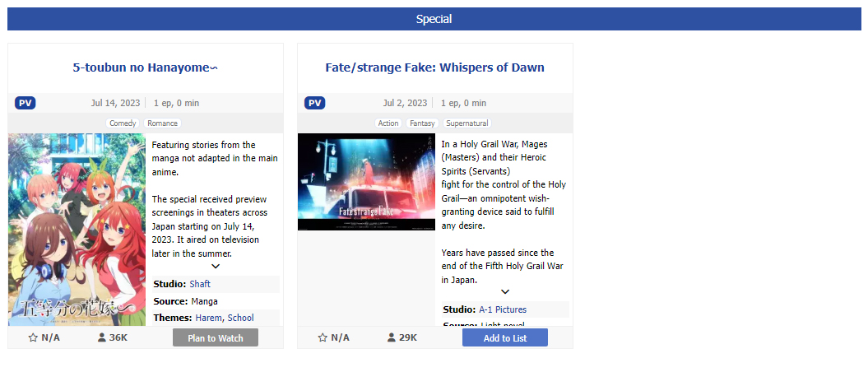Add Fate/strange Fake with Add to List button
868x386 pixels.
point(505,337)
